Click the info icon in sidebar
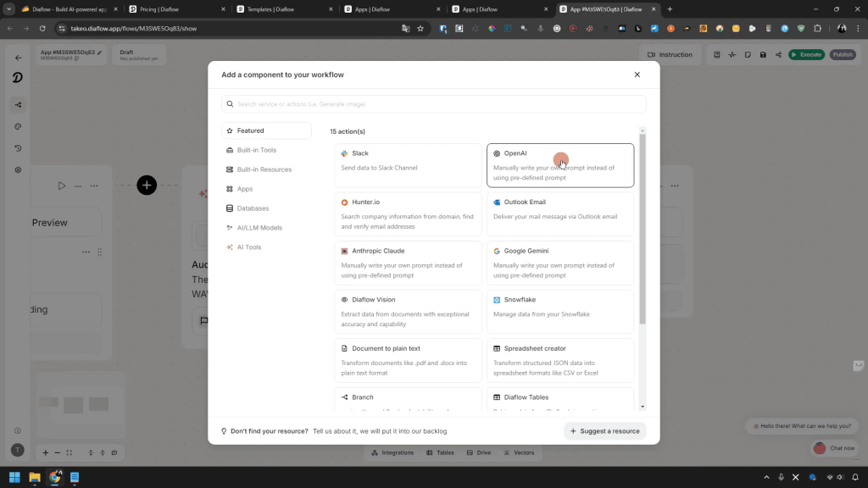868x488 pixels. point(18,430)
